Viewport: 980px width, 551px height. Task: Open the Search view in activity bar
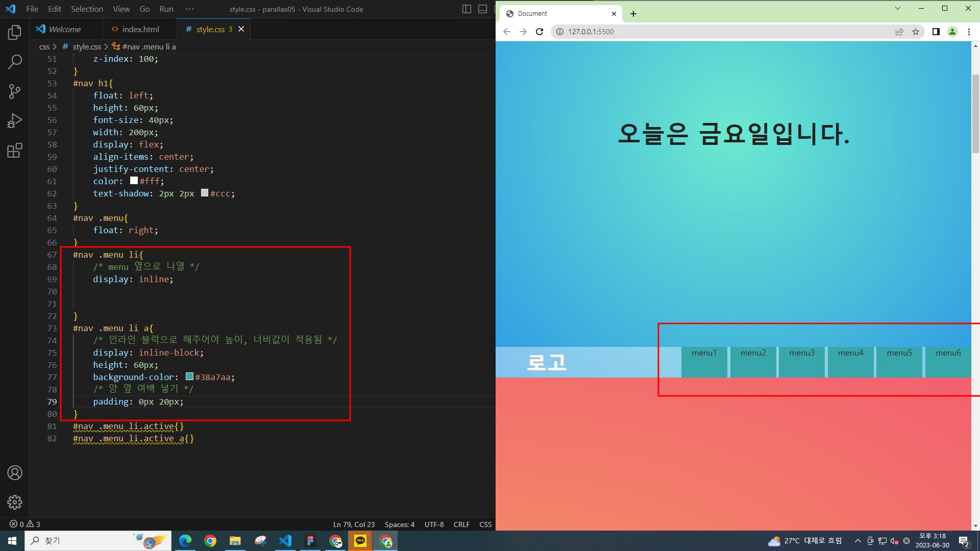(x=15, y=62)
